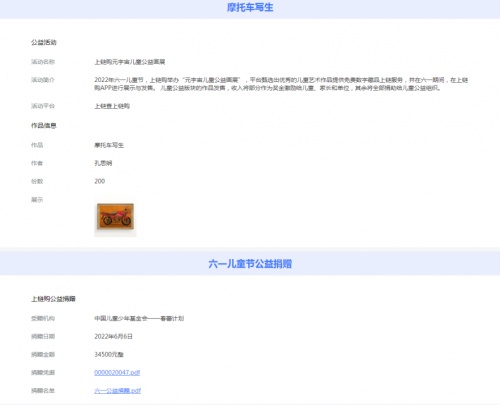The width and height of the screenshot is (500, 405).
Task: Click the copies count value 200
Action: 100,181
